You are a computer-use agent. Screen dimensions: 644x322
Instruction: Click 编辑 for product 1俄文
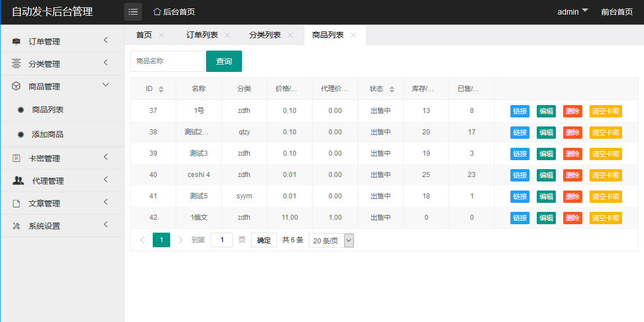[x=546, y=218]
